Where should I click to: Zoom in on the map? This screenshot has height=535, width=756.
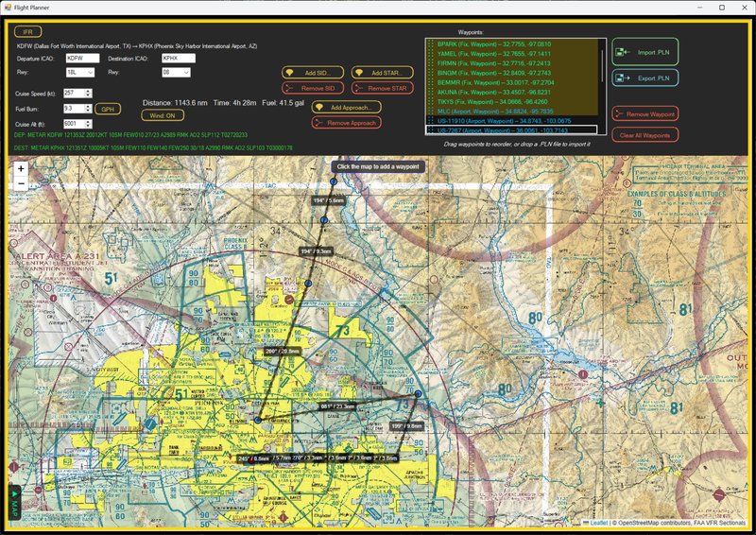click(21, 169)
